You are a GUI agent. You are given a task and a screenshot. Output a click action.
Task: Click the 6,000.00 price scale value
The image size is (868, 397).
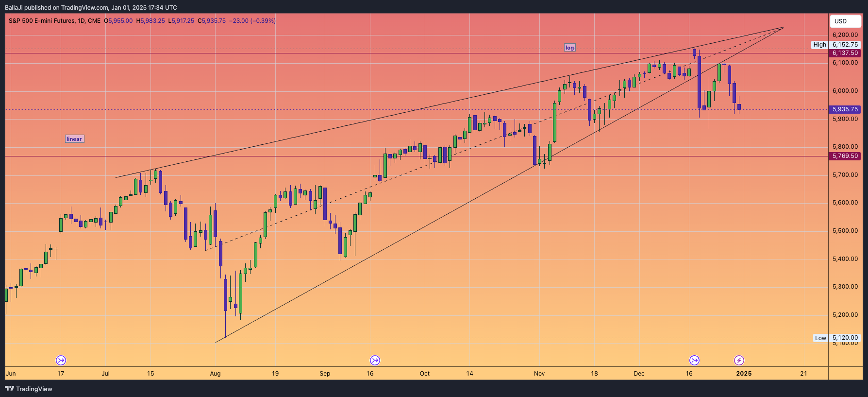pyautogui.click(x=845, y=91)
